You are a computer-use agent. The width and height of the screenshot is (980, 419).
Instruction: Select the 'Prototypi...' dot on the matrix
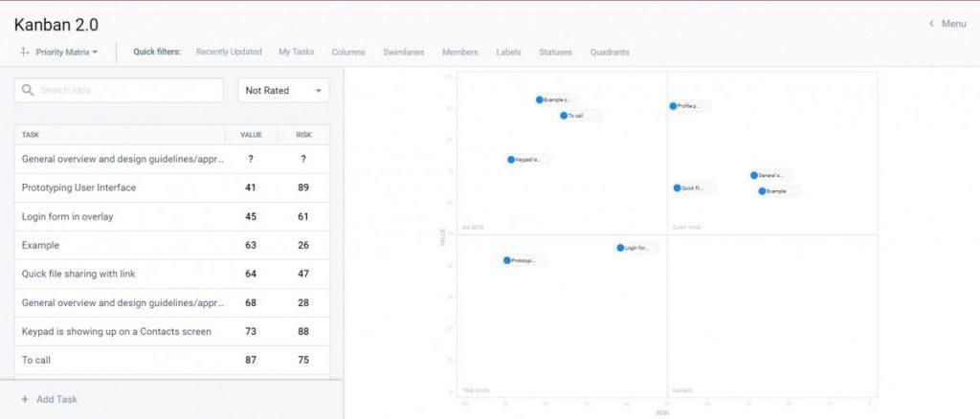507,260
